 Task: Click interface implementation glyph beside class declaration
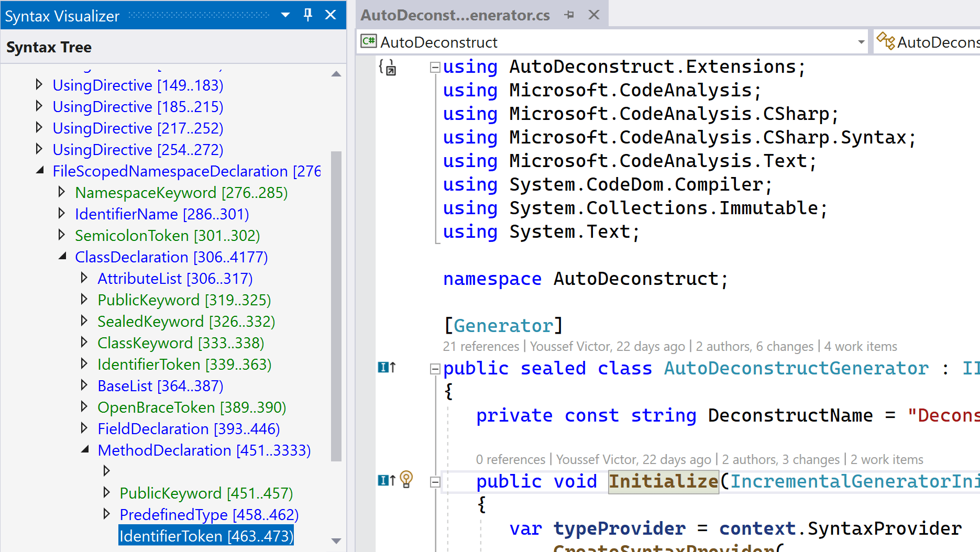(x=387, y=368)
